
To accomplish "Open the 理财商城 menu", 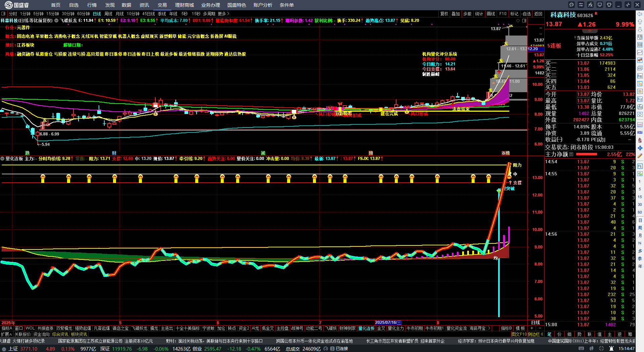I will click(184, 5).
